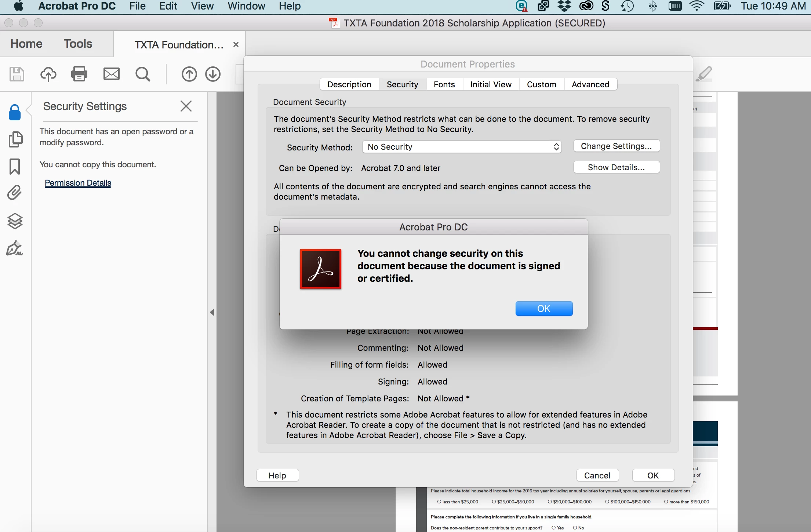
Task: Open the Window menu
Action: tap(246, 6)
